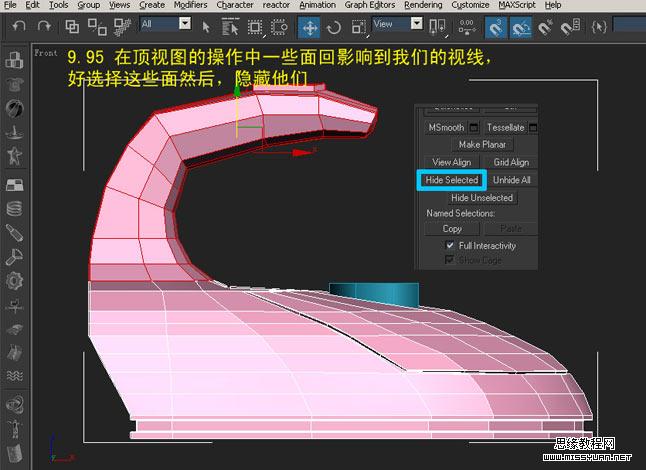Click reactor Rope Collection icon
Screen dimensions: 646x470
[x=14, y=132]
